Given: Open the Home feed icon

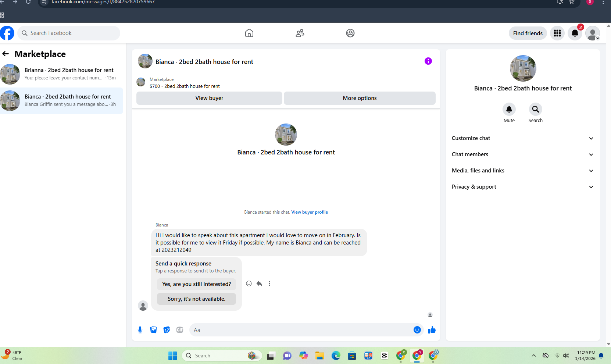Looking at the screenshot, I should [x=249, y=33].
